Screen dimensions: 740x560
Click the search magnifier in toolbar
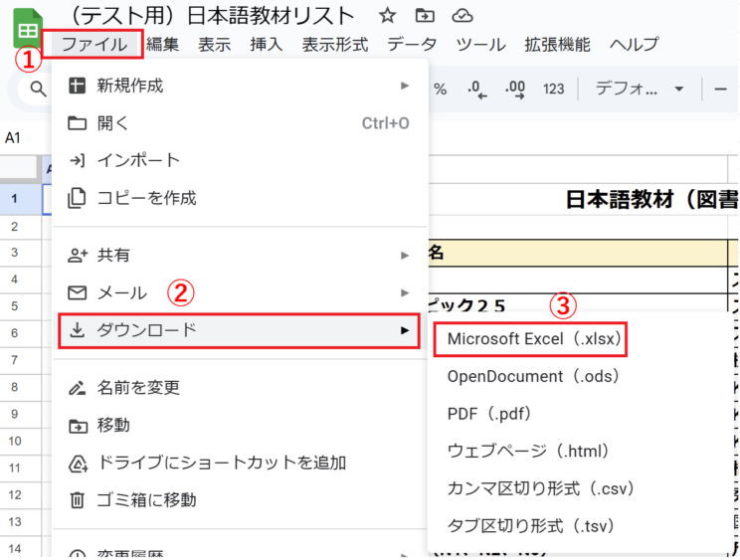click(38, 89)
